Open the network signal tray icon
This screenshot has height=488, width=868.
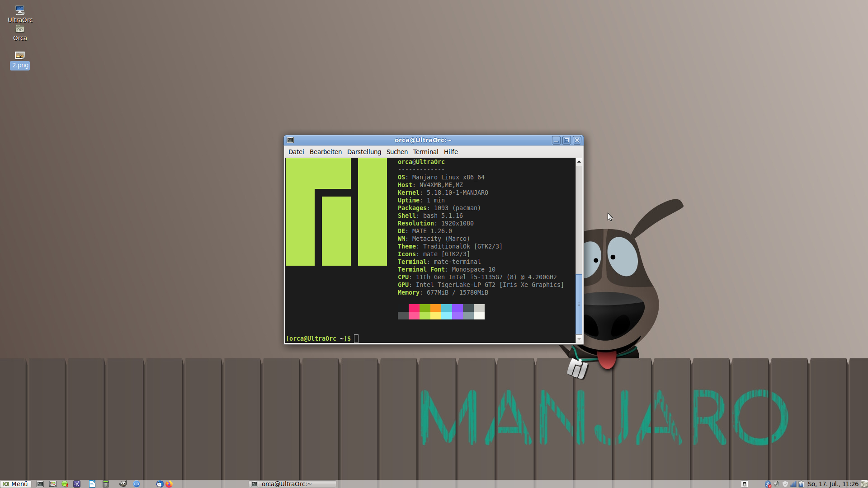click(x=793, y=484)
